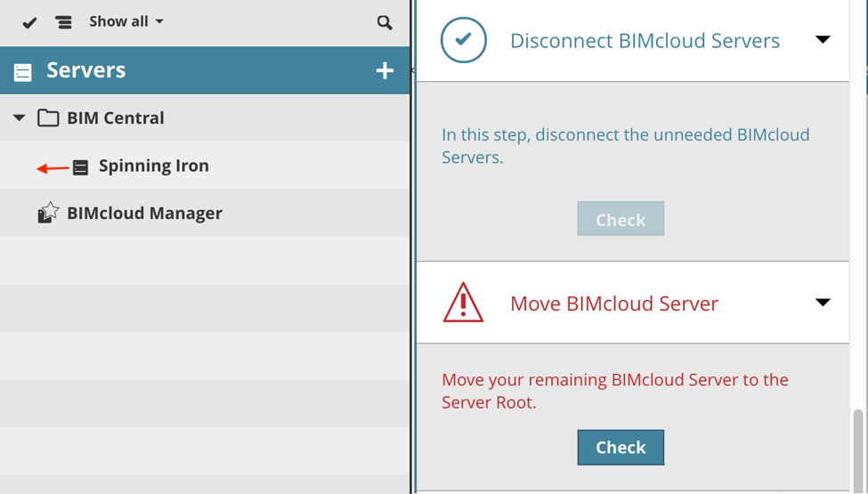The height and width of the screenshot is (494, 868).
Task: Collapse the Move BIMcloud Server step
Action: pyautogui.click(x=823, y=303)
